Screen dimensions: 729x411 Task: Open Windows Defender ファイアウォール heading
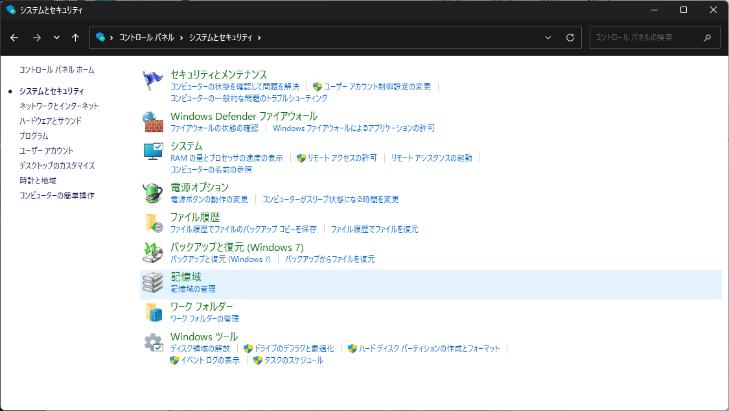244,116
